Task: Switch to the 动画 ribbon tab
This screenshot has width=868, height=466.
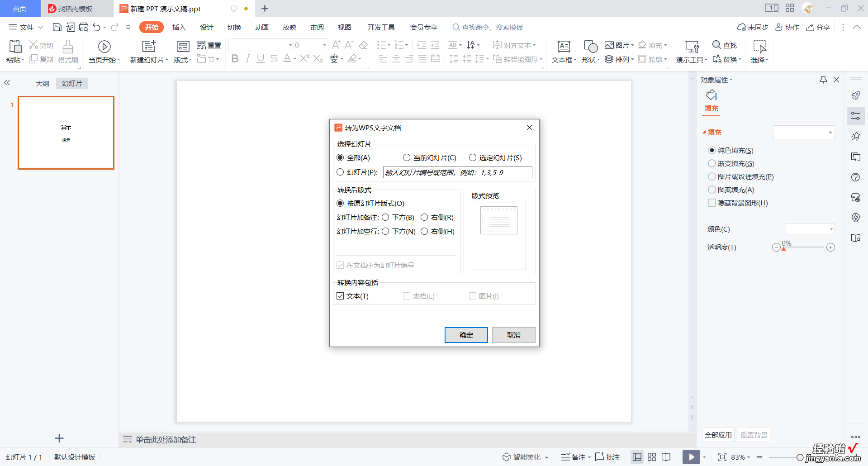Action: (x=262, y=27)
